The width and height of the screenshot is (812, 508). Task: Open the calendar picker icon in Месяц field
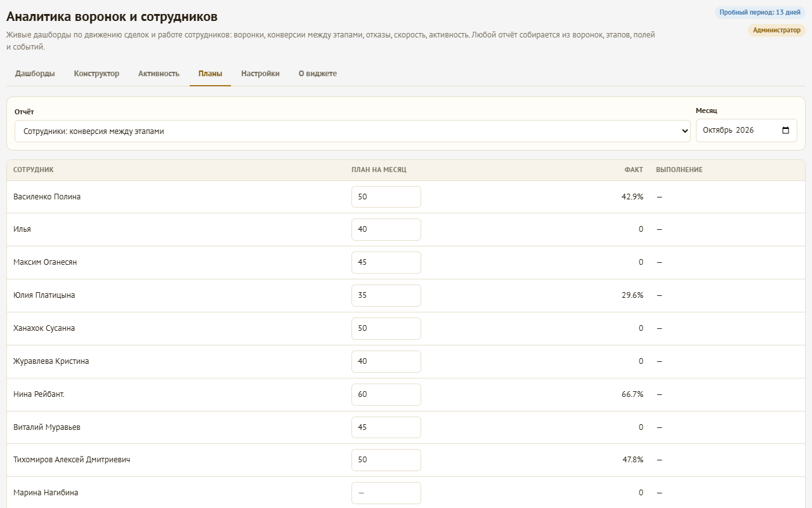click(x=785, y=130)
